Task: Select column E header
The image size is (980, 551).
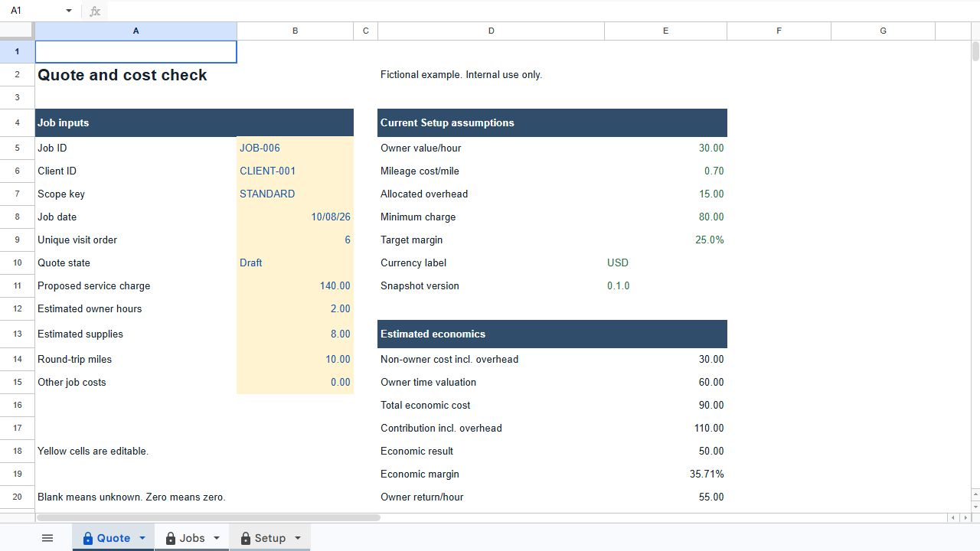Action: click(x=665, y=31)
